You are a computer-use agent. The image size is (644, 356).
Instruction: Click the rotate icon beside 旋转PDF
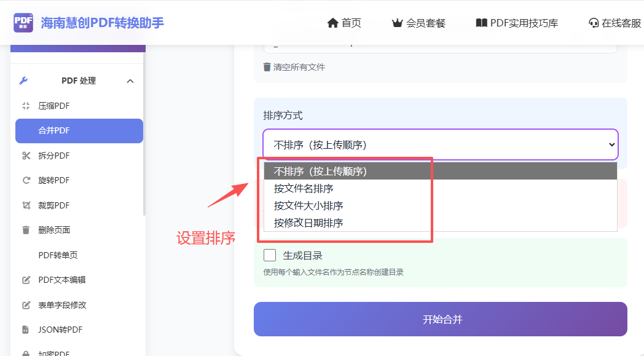[x=26, y=180]
